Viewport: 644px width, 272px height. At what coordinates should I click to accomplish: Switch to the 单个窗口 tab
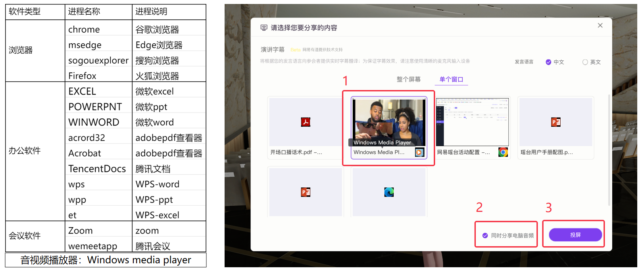coord(451,79)
